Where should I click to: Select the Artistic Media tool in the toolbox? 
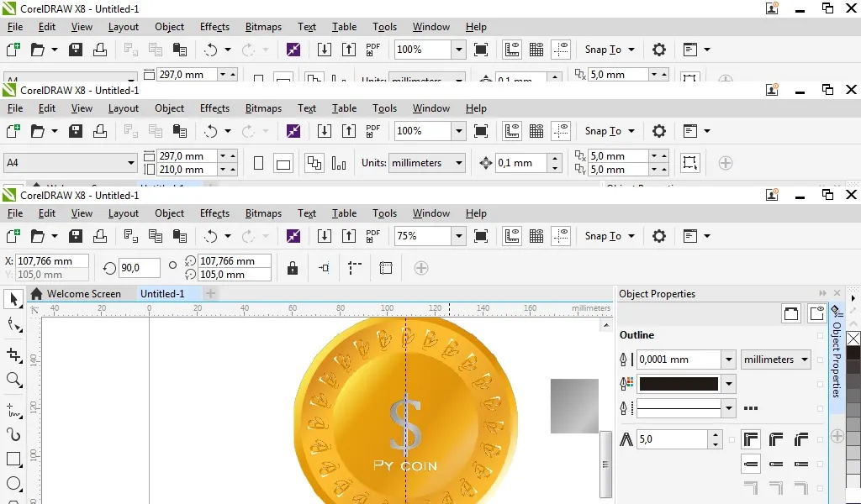point(14,435)
